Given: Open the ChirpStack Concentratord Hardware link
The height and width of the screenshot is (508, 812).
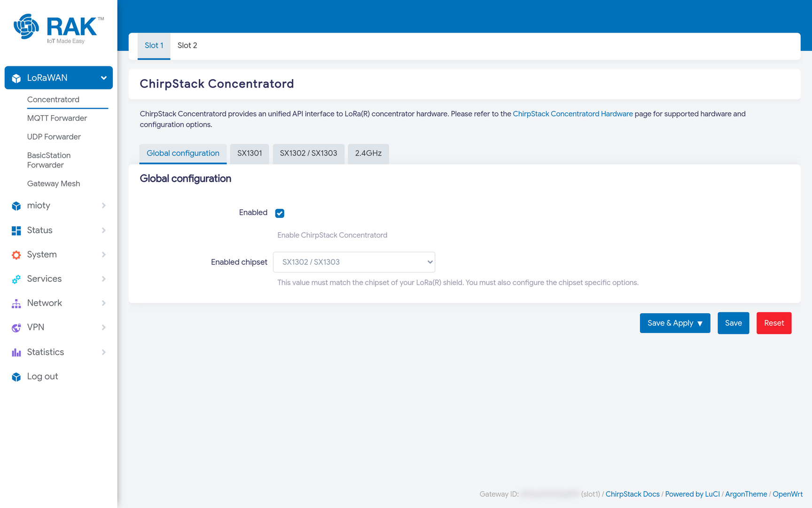Looking at the screenshot, I should pyautogui.click(x=573, y=114).
